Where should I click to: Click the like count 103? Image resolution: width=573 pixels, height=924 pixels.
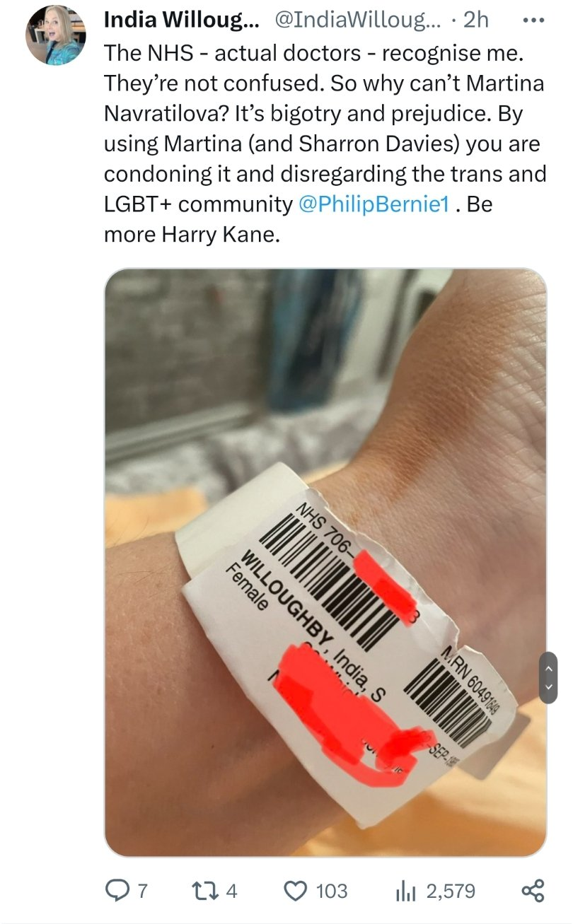click(x=332, y=891)
